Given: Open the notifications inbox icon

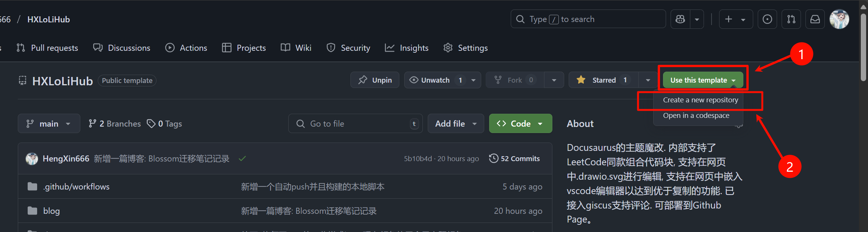Looking at the screenshot, I should coord(815,19).
